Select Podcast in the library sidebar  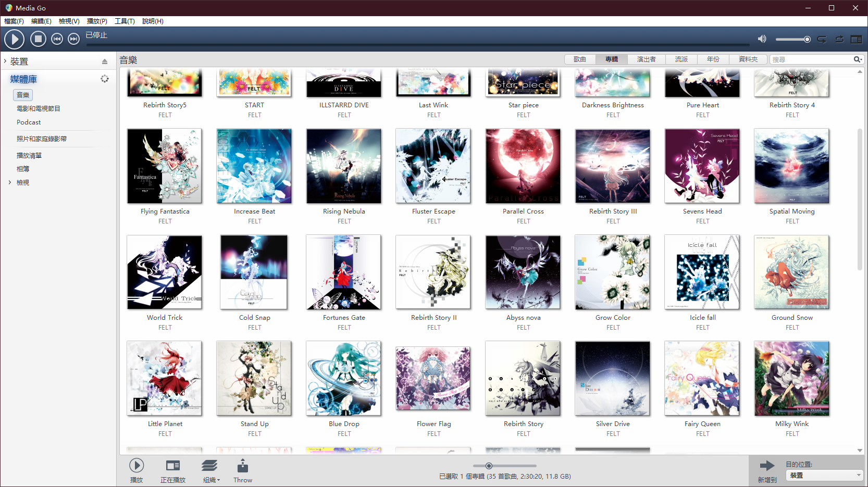[x=29, y=122]
